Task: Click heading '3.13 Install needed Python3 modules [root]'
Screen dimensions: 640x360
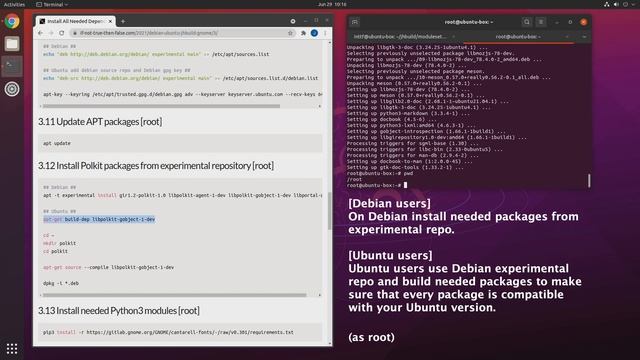Action: [x=119, y=311]
